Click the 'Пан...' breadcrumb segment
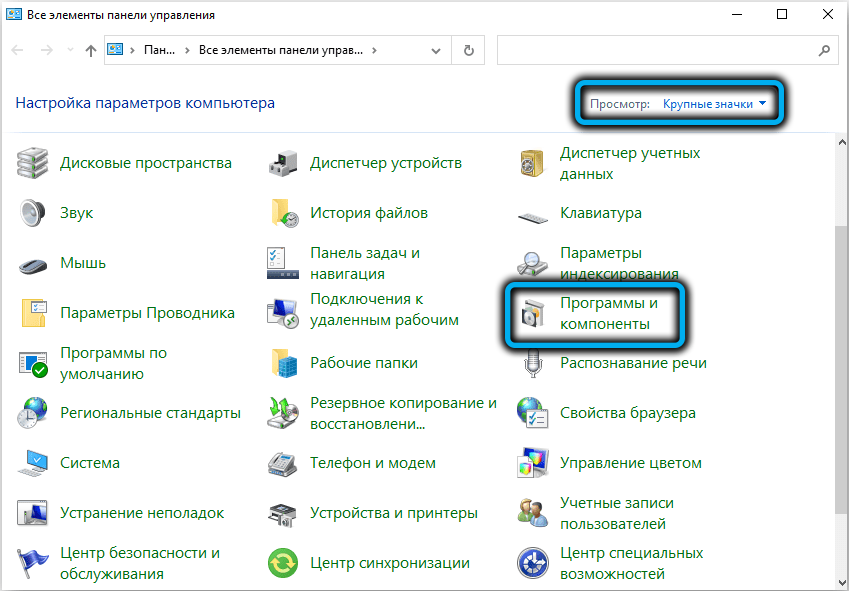Viewport: 849px width, 591px height. (x=159, y=50)
